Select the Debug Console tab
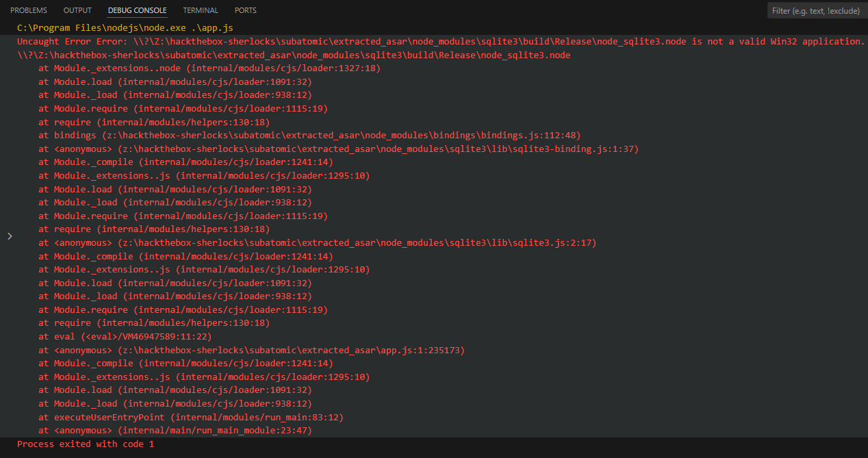868x458 pixels. [137, 10]
